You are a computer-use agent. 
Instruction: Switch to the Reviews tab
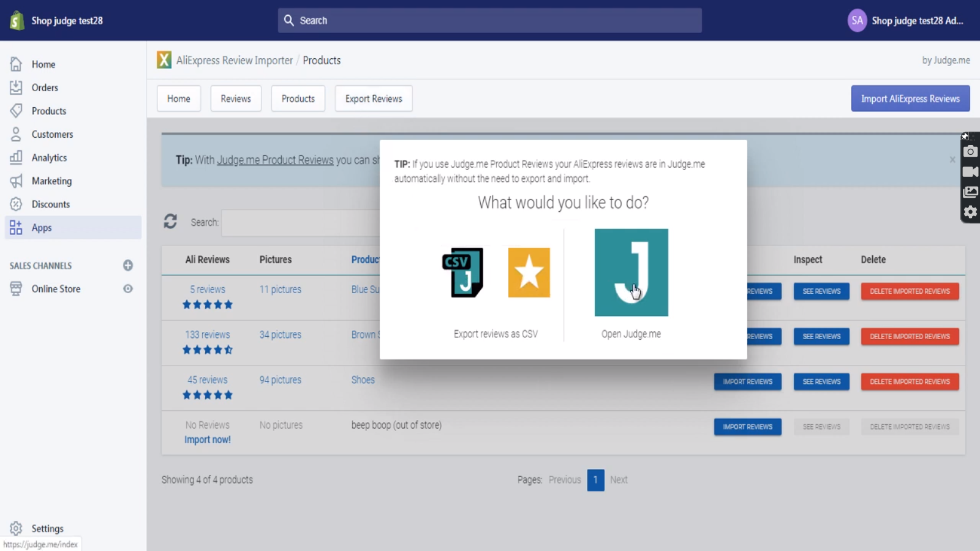click(236, 99)
